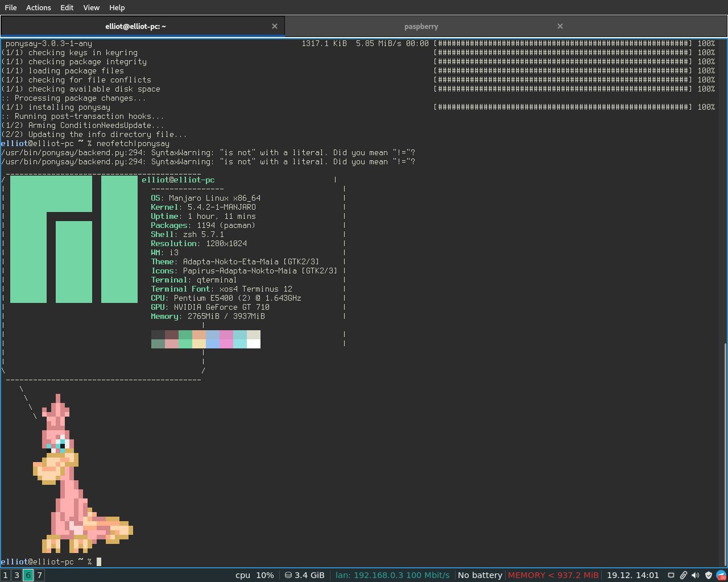Open the Edit menu

(67, 7)
